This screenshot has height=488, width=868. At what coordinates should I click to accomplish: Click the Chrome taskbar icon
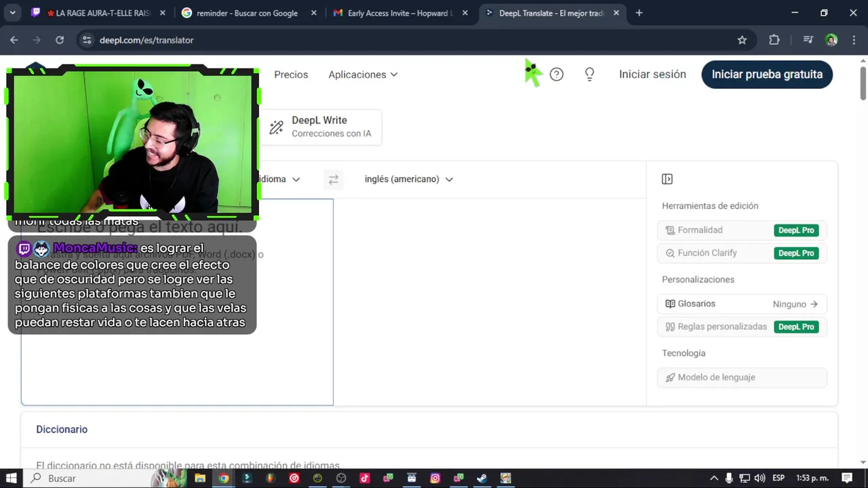coord(224,478)
